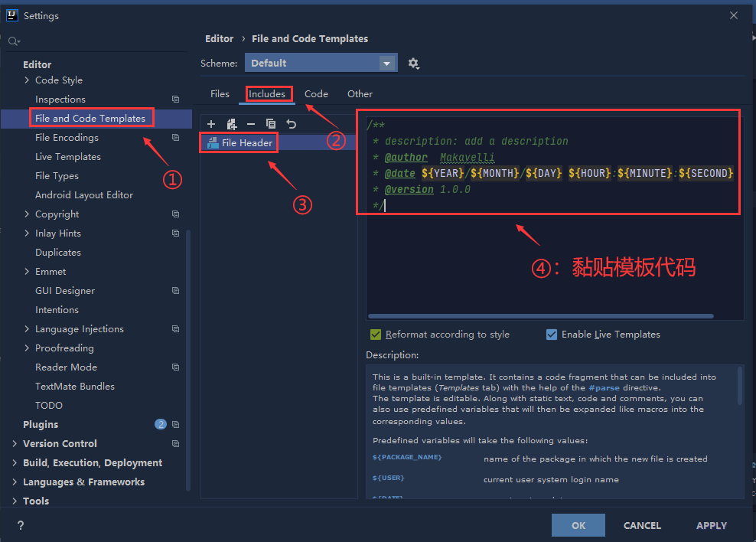Click the CANCEL button

pos(642,525)
